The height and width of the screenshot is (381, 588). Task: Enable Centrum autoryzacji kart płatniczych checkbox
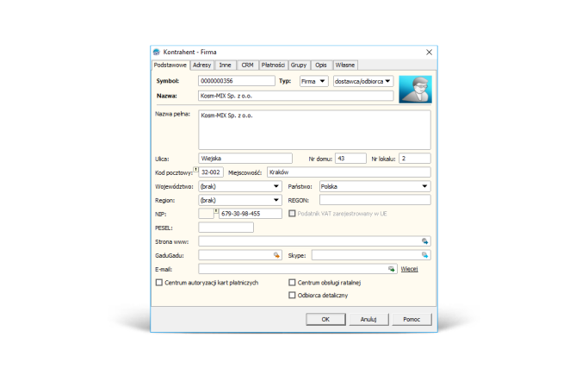tap(158, 282)
